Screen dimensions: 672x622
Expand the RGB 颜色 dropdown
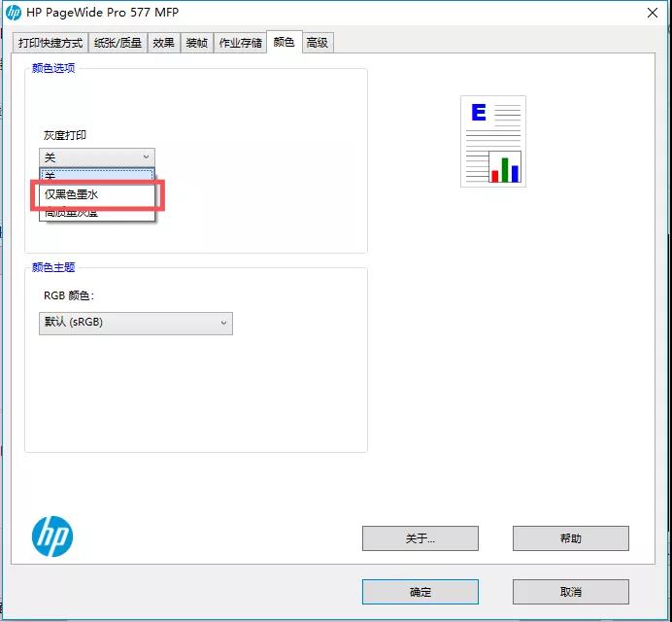click(x=136, y=323)
